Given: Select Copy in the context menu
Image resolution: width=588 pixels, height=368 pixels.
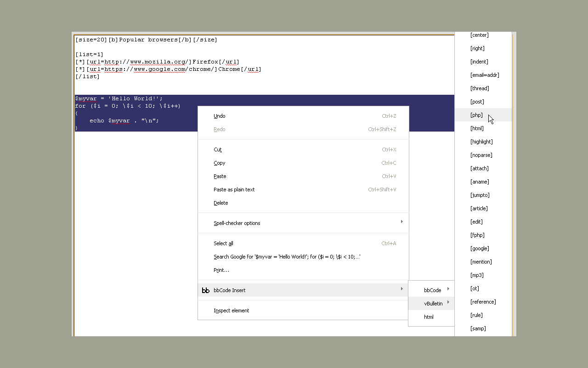Looking at the screenshot, I should click(220, 163).
